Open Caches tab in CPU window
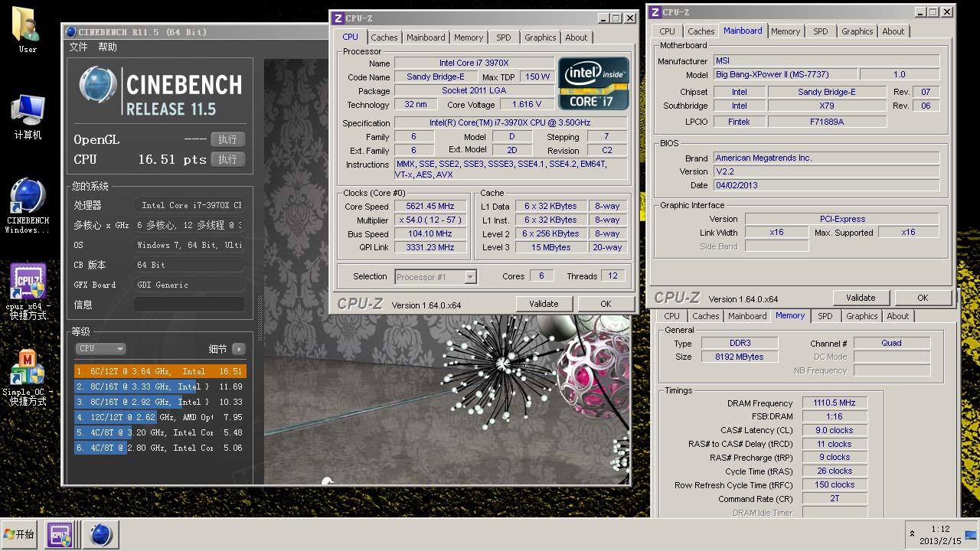Image resolution: width=980 pixels, height=551 pixels. 384,37
